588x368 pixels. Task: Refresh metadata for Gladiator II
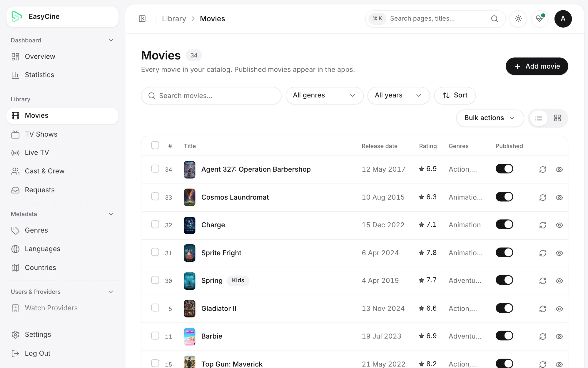(x=543, y=309)
